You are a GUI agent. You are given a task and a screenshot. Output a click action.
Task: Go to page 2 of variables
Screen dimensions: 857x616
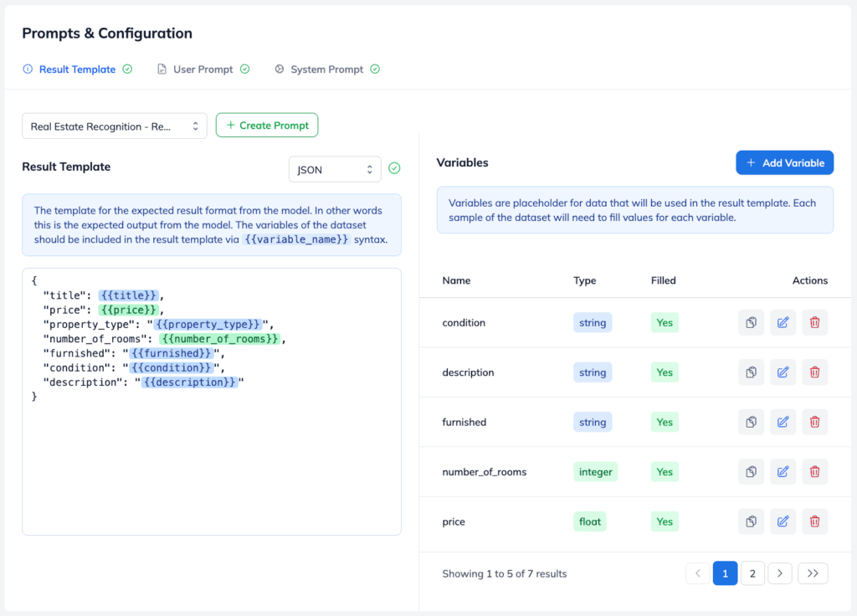pyautogui.click(x=752, y=573)
